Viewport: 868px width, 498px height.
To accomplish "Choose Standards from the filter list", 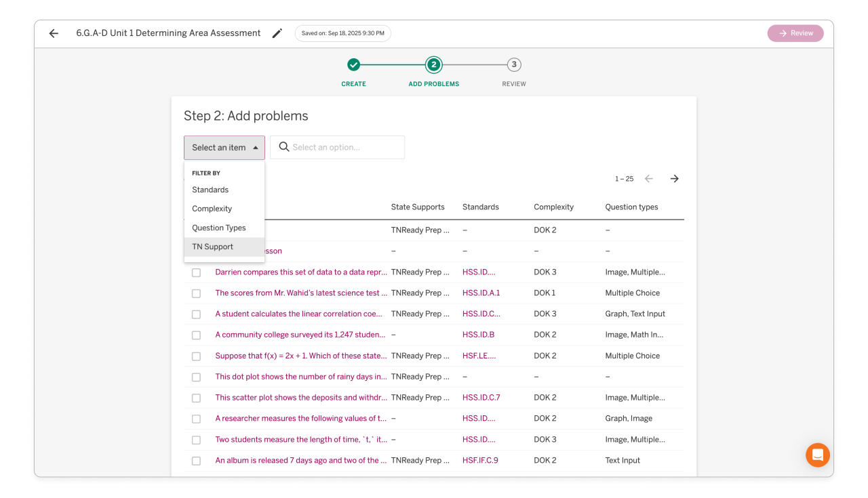I will pyautogui.click(x=210, y=190).
